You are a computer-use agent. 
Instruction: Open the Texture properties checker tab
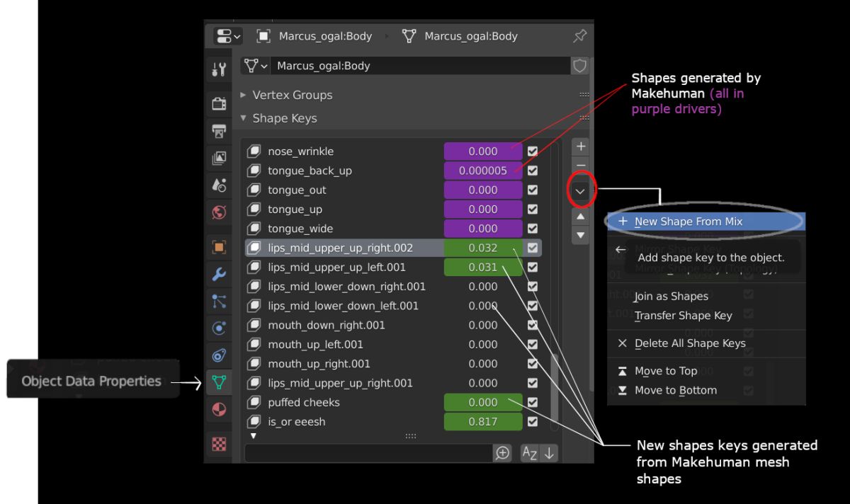[219, 445]
